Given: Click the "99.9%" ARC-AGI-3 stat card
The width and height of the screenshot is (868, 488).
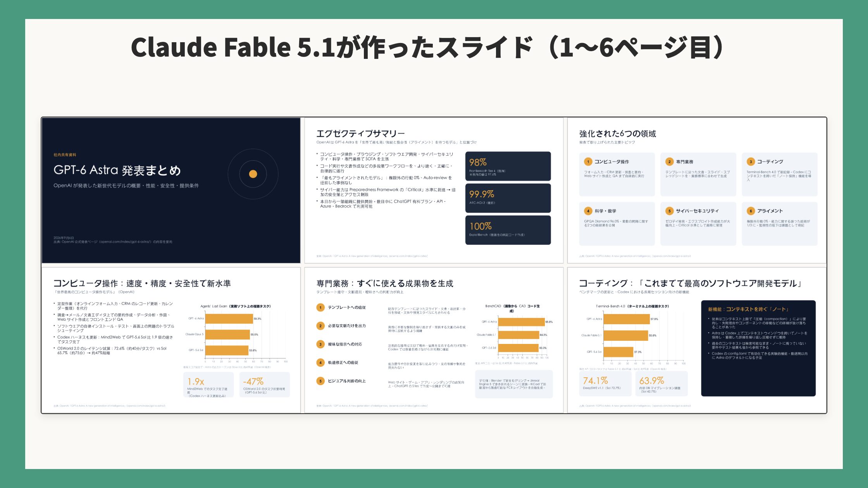Looking at the screenshot, I should pos(508,198).
